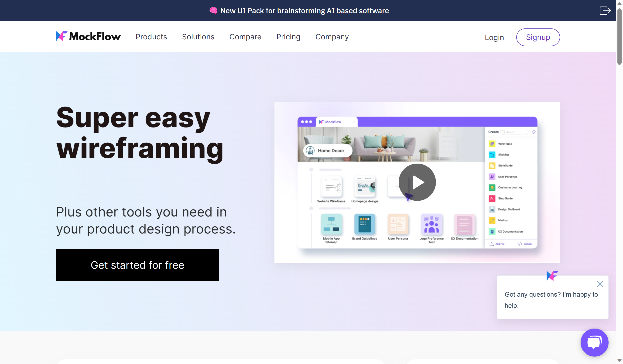Click the Logo Preference Test icon

pyautogui.click(x=431, y=224)
